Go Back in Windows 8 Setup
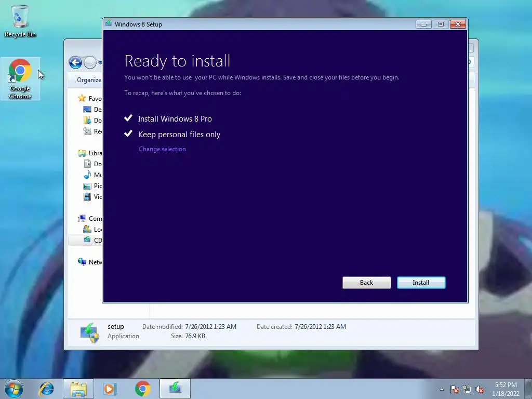The image size is (532, 399). point(366,283)
